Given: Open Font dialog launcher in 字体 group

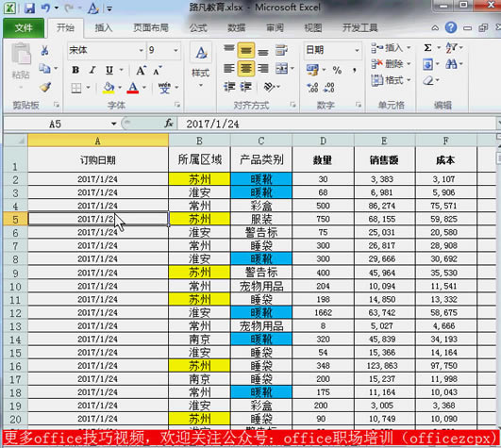Looking at the screenshot, I should 177,105.
